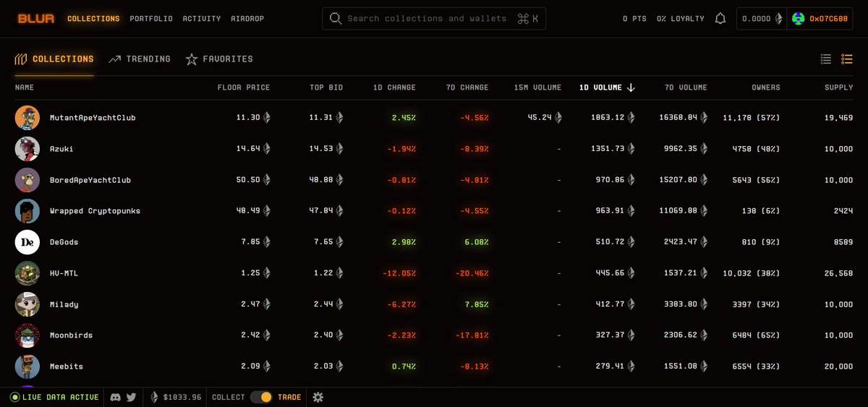Click Meebits owners 6554 (33%)
Screen dimensions: 868x407
[751, 367]
